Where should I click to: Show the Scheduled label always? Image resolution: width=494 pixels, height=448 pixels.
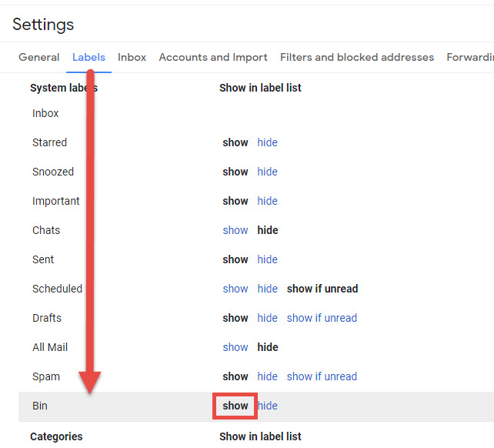point(235,289)
